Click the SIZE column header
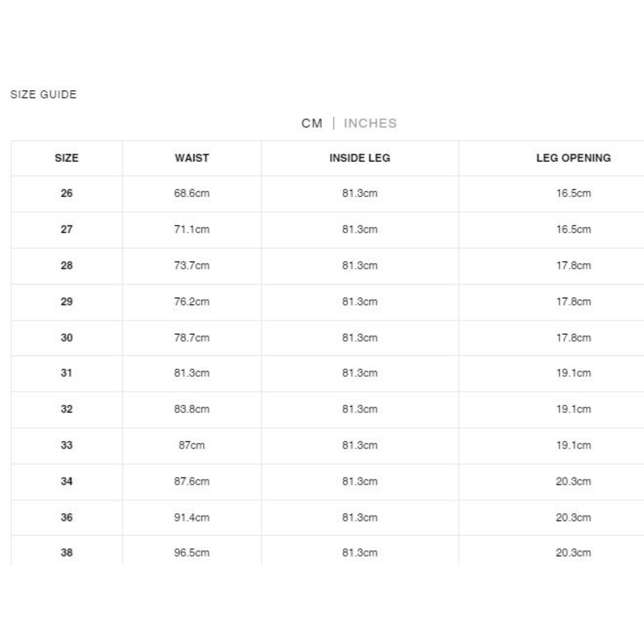Viewport: 644px width, 644px height. pyautogui.click(x=66, y=158)
